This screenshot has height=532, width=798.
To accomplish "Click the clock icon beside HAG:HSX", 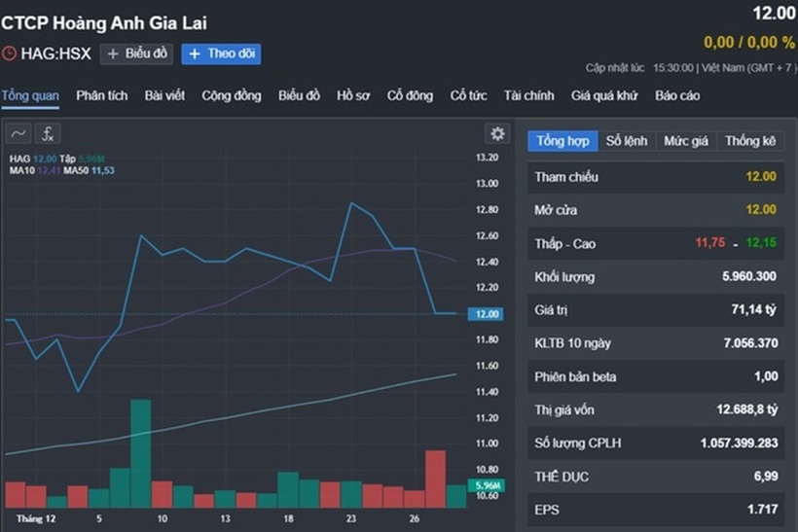I will coord(10,54).
